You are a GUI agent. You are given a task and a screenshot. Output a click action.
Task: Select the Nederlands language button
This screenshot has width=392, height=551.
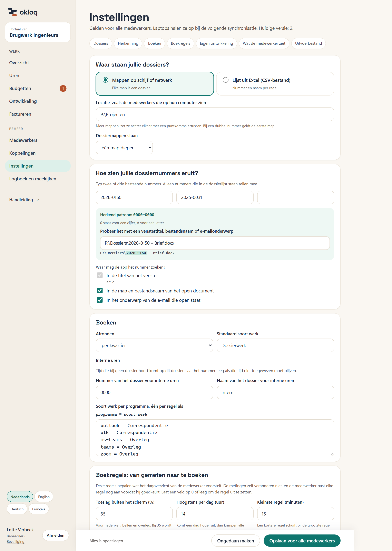(x=20, y=497)
